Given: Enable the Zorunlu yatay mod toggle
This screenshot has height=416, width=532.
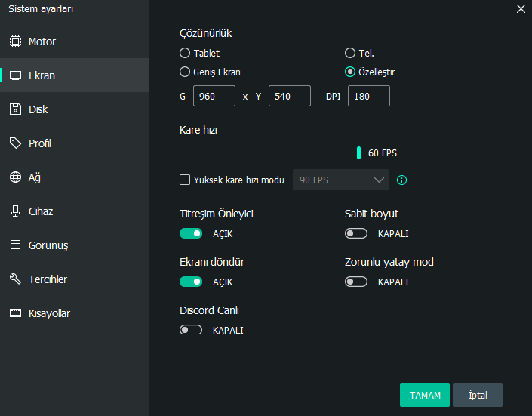Looking at the screenshot, I should [356, 282].
